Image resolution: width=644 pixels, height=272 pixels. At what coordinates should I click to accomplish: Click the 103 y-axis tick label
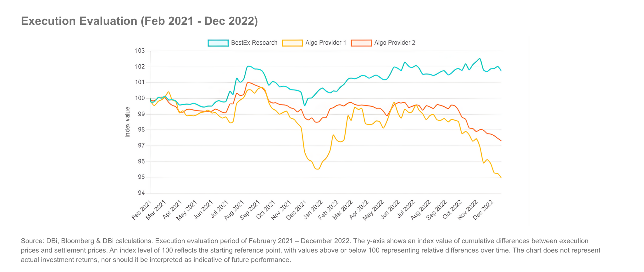coord(140,51)
